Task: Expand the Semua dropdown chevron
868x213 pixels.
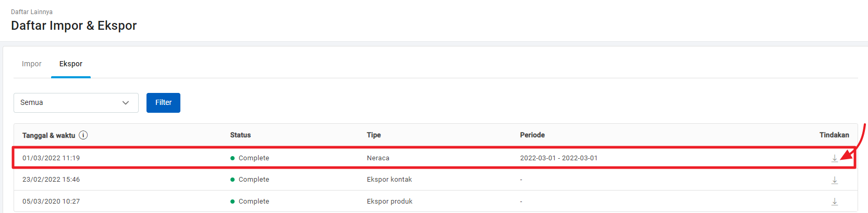Action: click(126, 103)
